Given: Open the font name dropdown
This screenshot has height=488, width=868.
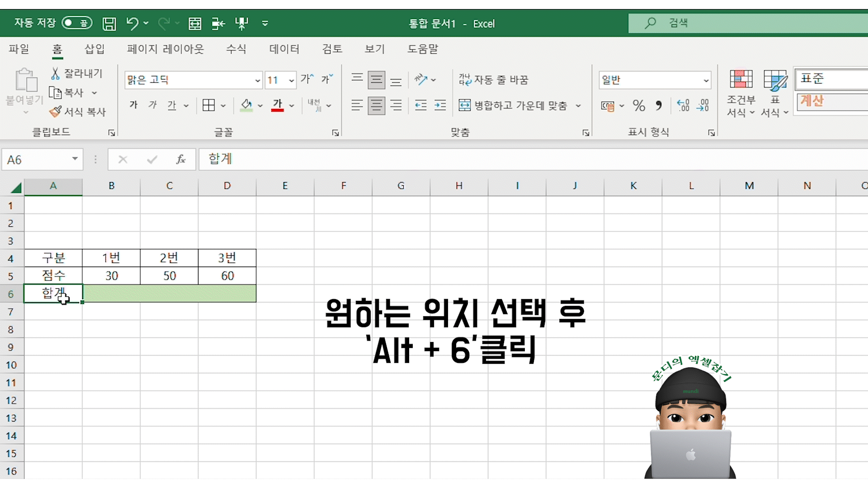Looking at the screenshot, I should click(257, 80).
